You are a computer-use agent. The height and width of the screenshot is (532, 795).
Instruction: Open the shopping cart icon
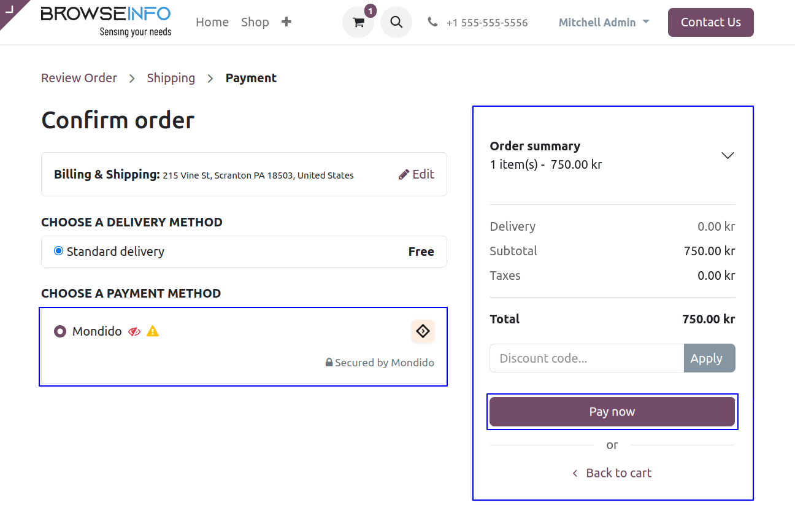tap(358, 23)
